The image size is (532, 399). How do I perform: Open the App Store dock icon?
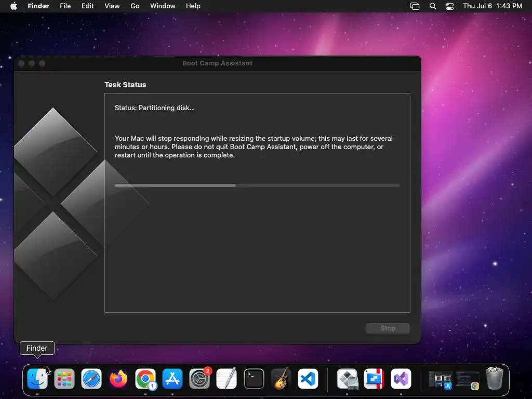pyautogui.click(x=172, y=379)
